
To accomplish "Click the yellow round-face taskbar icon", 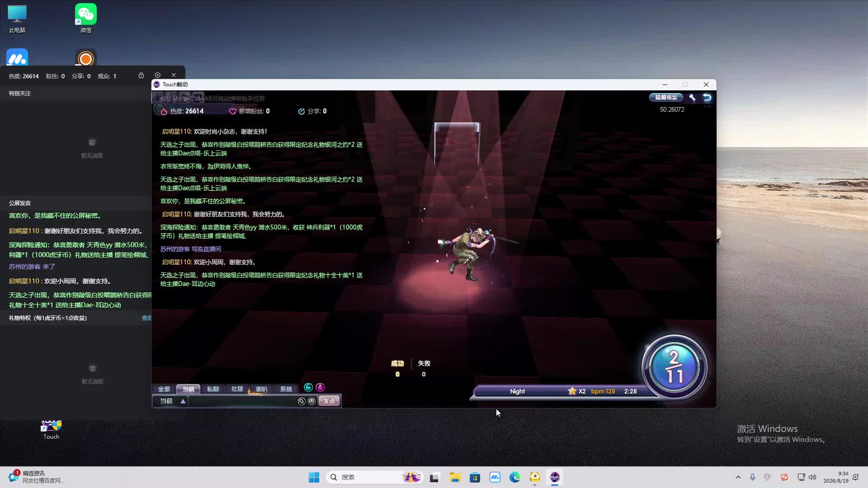I will click(535, 477).
